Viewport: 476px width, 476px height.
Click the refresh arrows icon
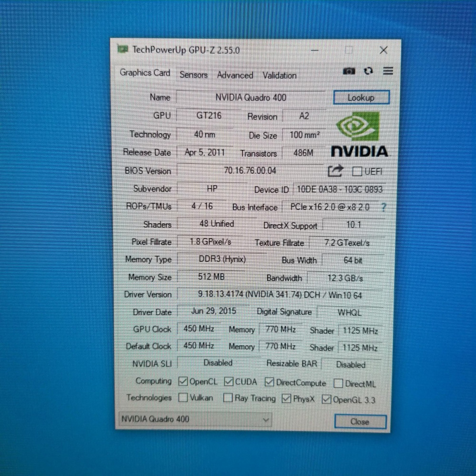(369, 71)
